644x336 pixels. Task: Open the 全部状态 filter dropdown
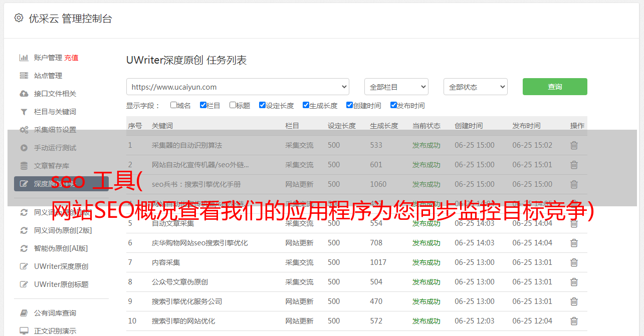475,87
